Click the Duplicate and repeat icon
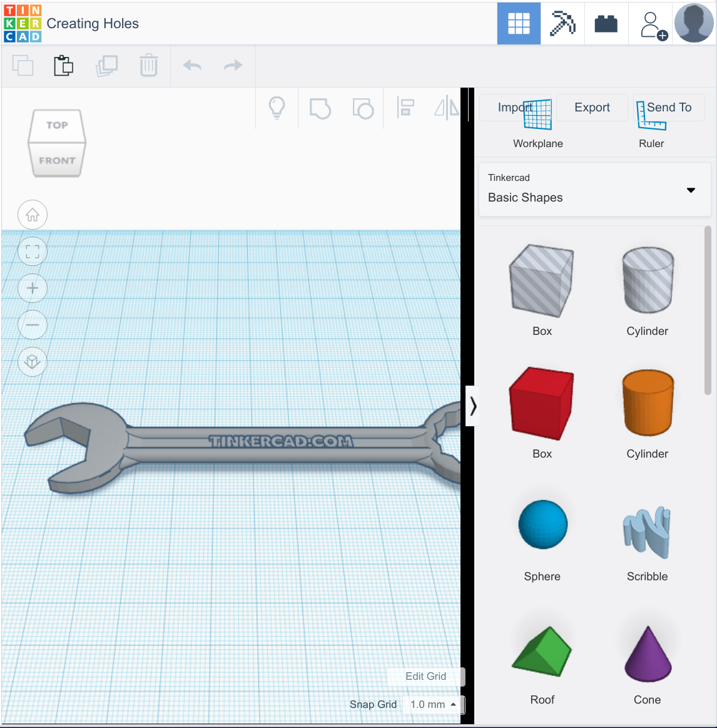717x728 pixels. [x=107, y=66]
